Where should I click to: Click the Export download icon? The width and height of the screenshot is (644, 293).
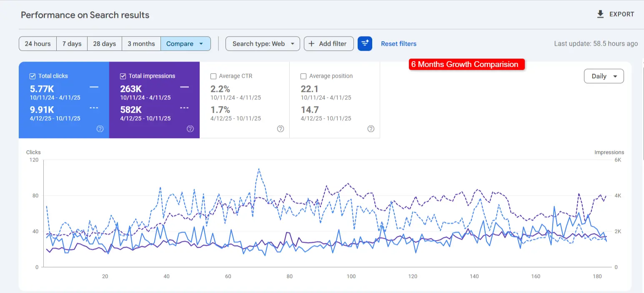(x=600, y=14)
